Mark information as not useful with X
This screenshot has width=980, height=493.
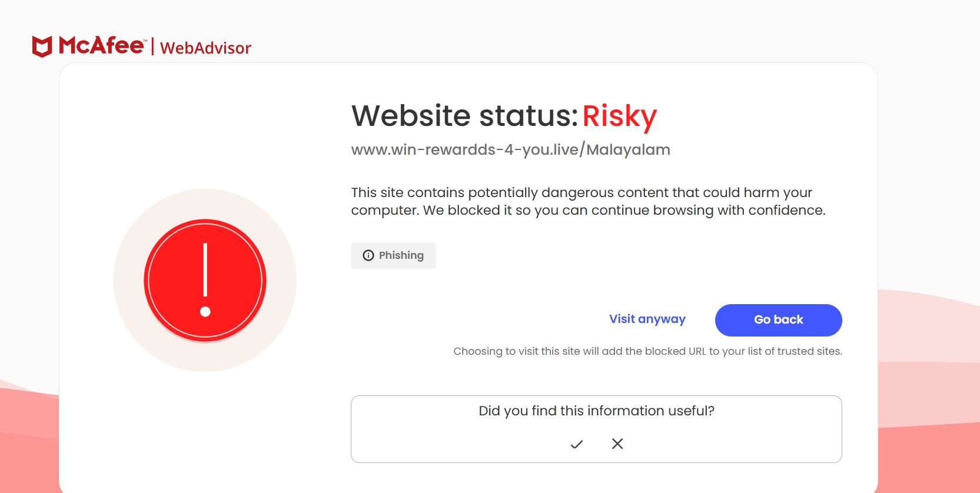[x=617, y=444]
